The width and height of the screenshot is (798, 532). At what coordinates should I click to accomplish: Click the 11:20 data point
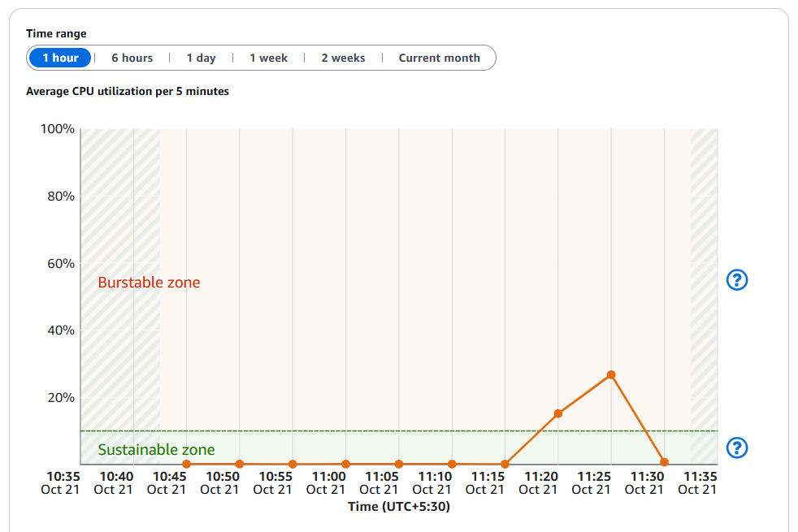(x=558, y=413)
